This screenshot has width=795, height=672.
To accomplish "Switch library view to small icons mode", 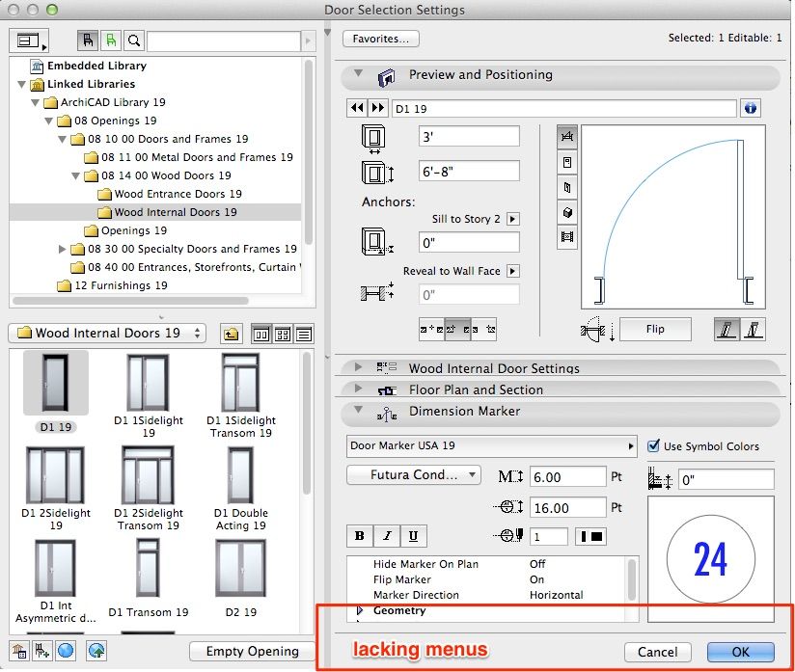I will click(x=283, y=333).
